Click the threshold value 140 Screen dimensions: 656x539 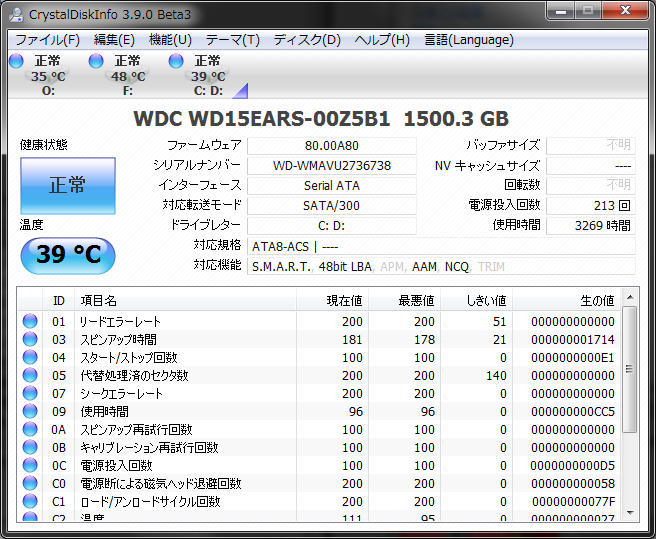click(496, 375)
